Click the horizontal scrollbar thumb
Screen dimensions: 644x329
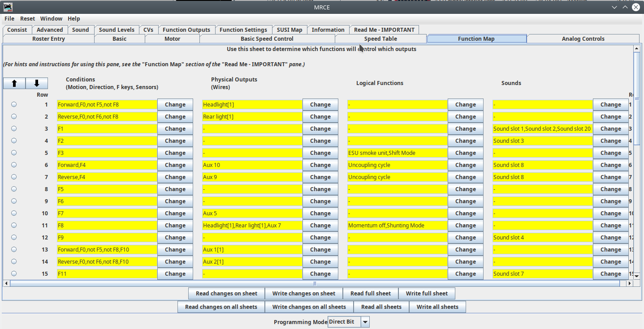315,283
